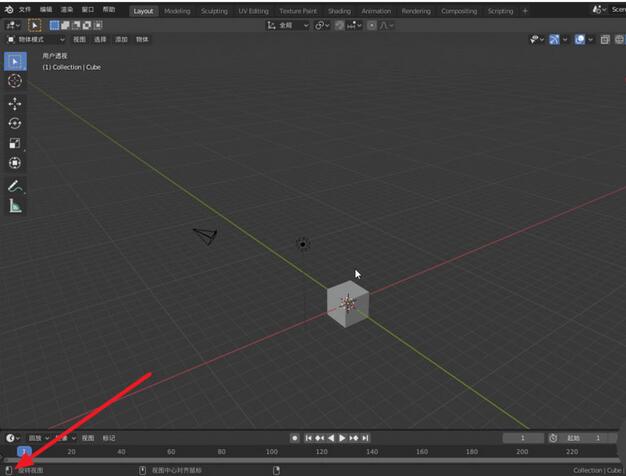Click the default Cube in viewport
This screenshot has width=626, height=476.
pos(348,304)
